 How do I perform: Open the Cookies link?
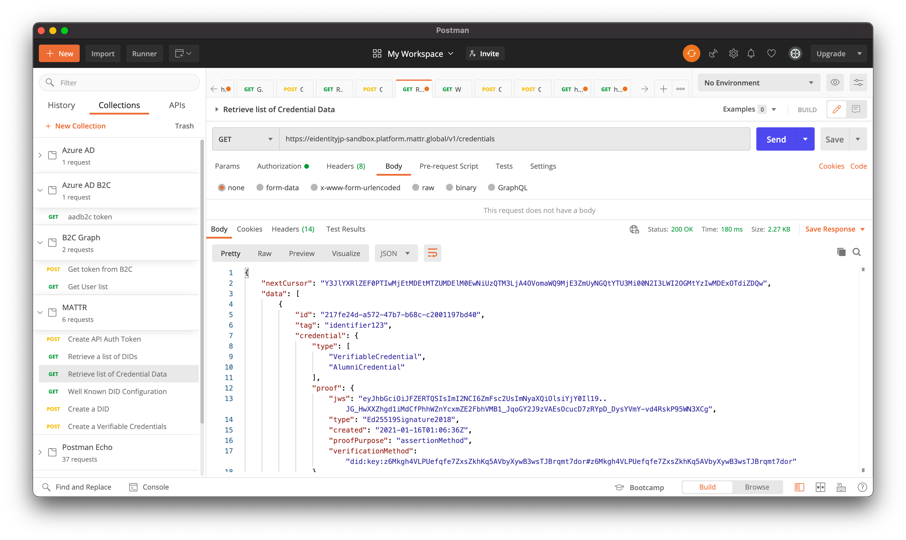pyautogui.click(x=831, y=166)
